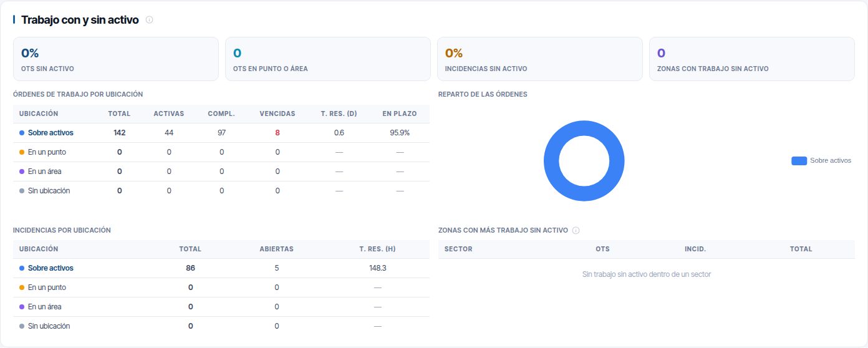Select the OTS en punto o área card
This screenshot has height=348, width=868.
pyautogui.click(x=328, y=59)
